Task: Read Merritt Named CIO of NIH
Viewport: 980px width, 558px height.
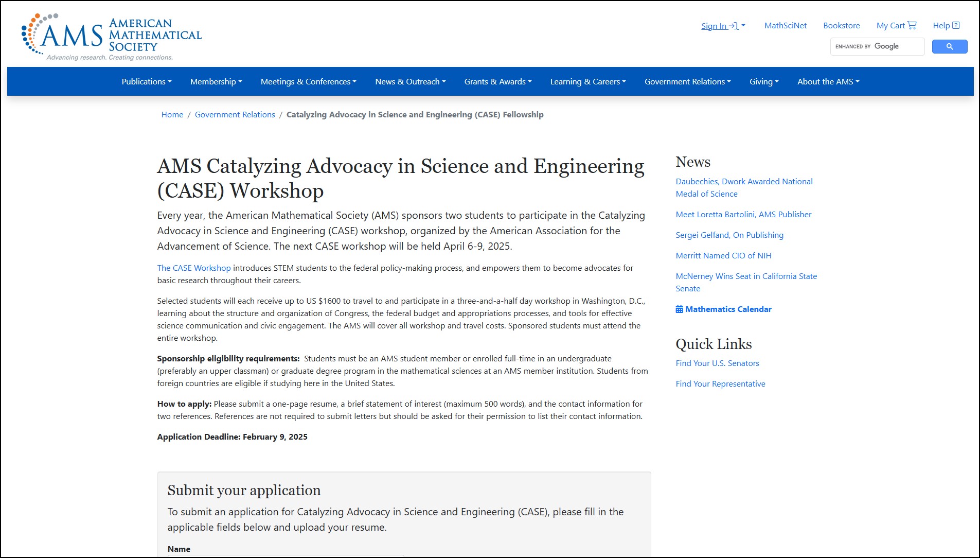Action: 723,256
